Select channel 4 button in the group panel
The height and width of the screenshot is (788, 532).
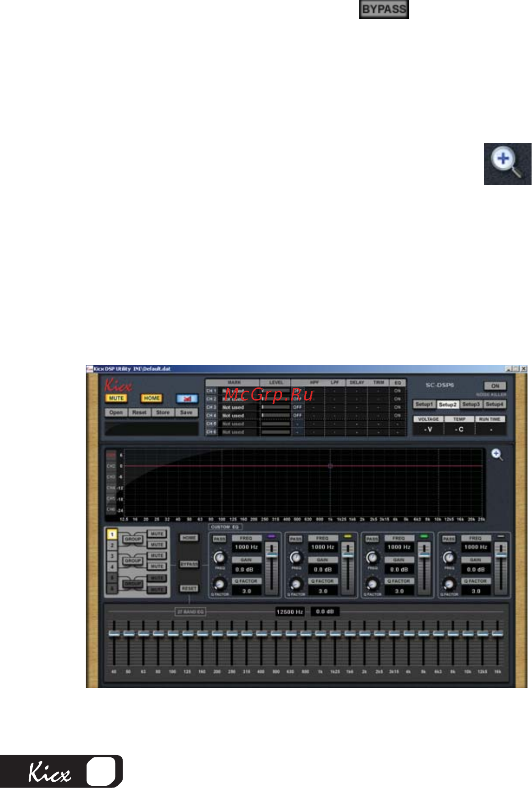point(112,567)
